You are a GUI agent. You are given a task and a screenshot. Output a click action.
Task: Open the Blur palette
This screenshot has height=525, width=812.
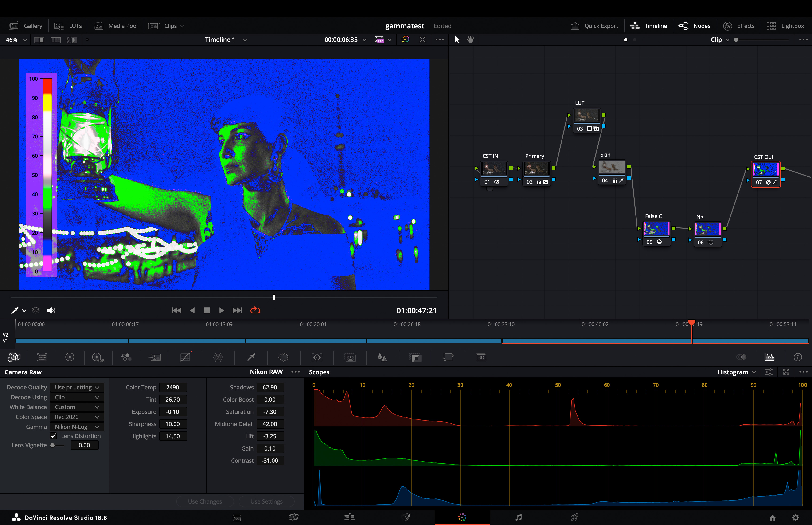click(x=382, y=357)
